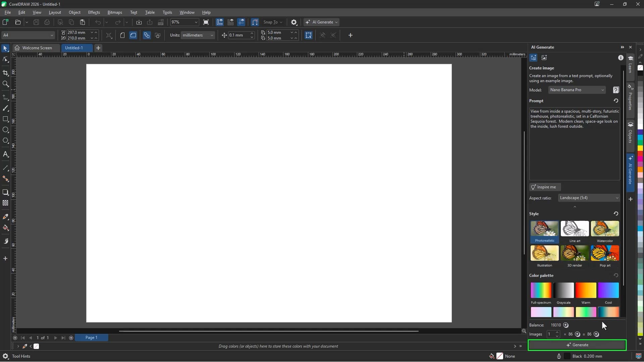Screen dimensions: 644x362
Task: Toggle the document grid display
Action: click(230, 22)
